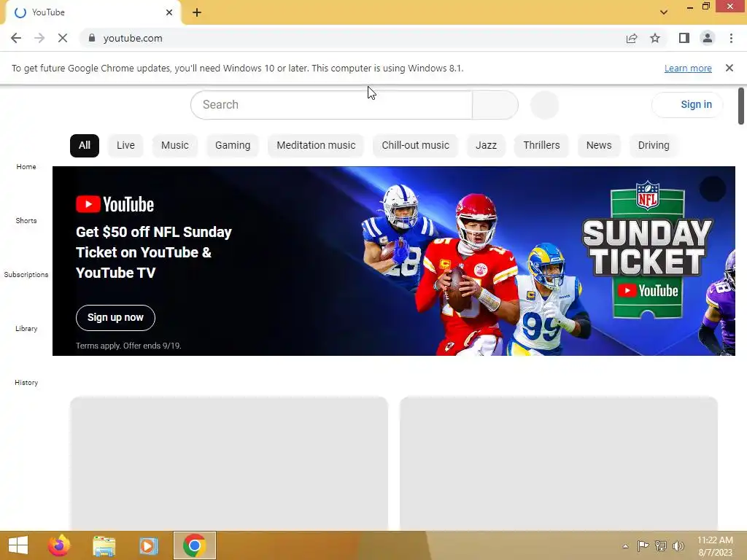Image resolution: width=747 pixels, height=560 pixels.
Task: Open the volume speaker tray icon
Action: pyautogui.click(x=678, y=545)
